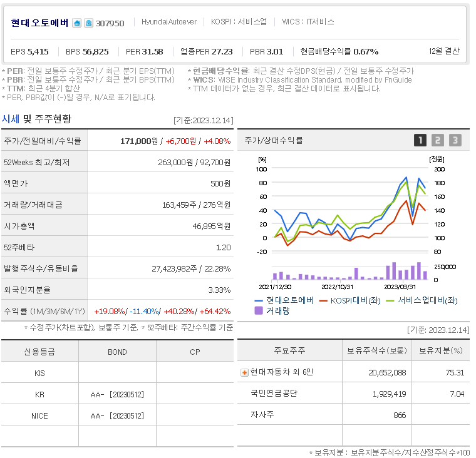476x458 pixels.
Task: Click the red KOSPI대비(좌) legend marker
Action: pos(323,300)
